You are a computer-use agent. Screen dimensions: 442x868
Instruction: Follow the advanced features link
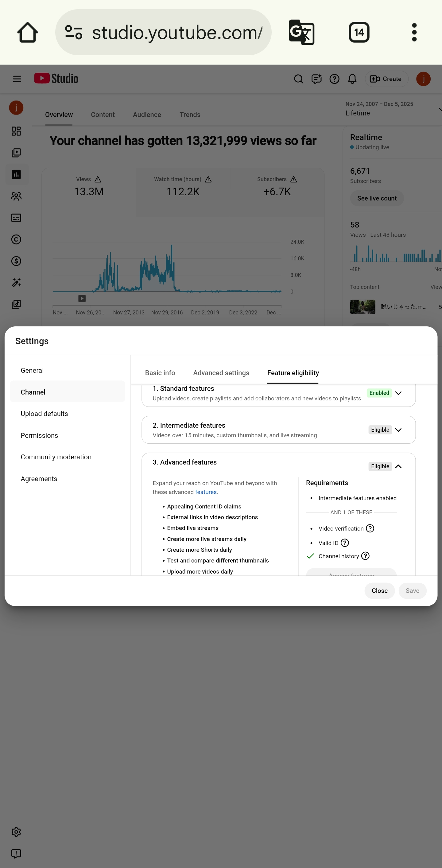pos(206,492)
